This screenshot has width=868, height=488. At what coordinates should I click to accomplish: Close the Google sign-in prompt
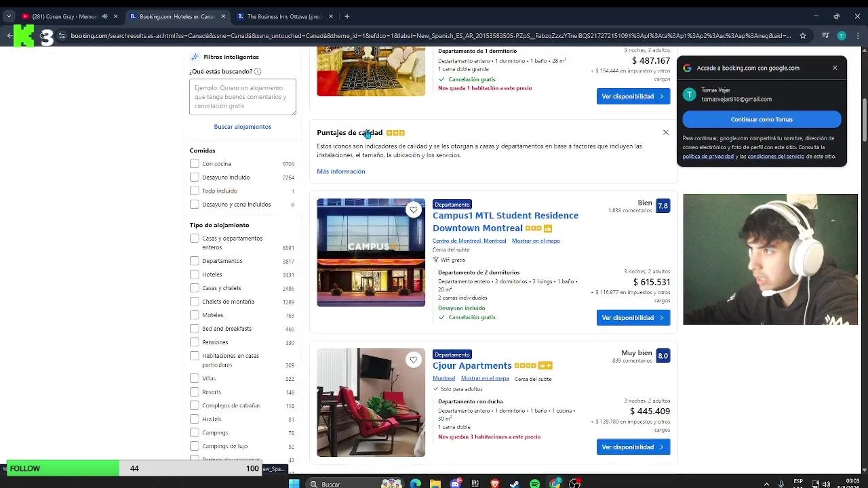[x=835, y=68]
